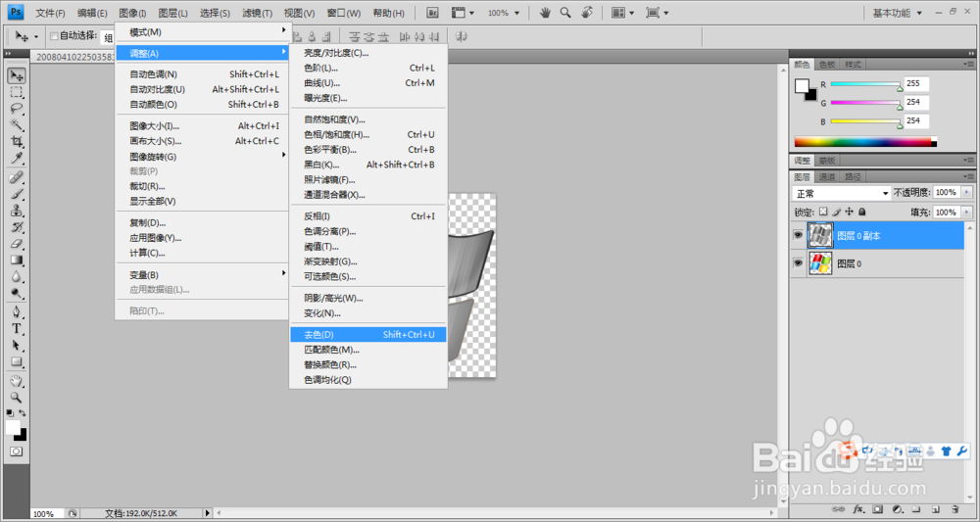Open the view extras dropdown
Image resolution: width=980 pixels, height=522 pixels.
[463, 13]
